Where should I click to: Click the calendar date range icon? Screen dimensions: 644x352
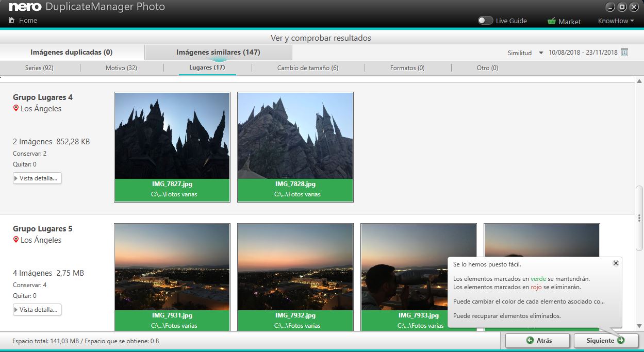tap(624, 52)
